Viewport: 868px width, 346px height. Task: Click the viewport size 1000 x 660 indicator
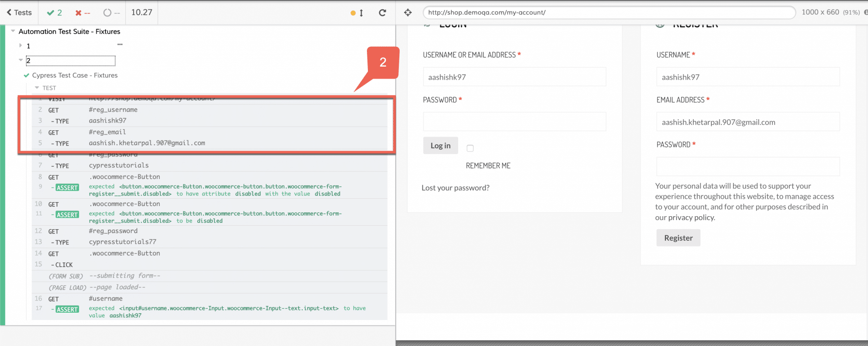coord(820,12)
